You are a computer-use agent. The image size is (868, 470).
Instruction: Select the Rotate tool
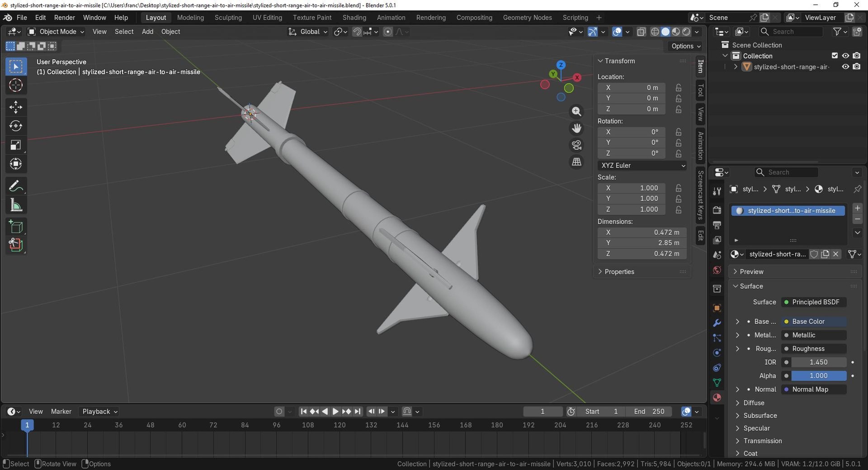16,126
